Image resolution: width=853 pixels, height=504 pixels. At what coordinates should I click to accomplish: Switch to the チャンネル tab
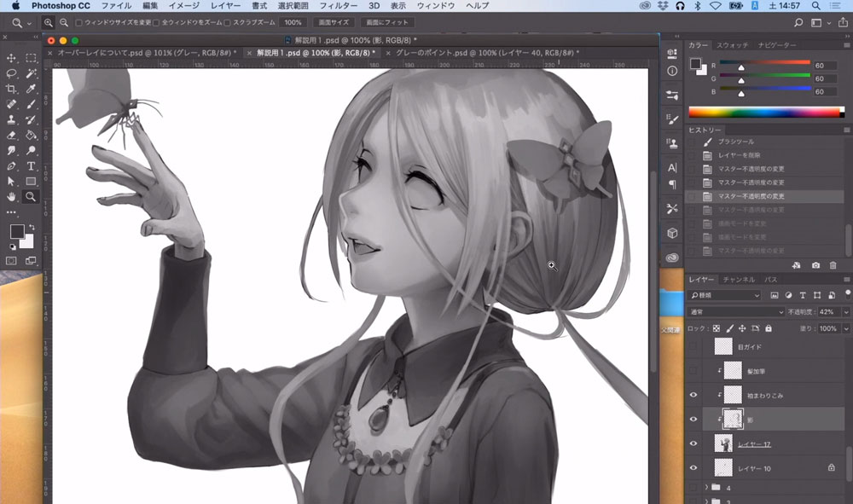tap(738, 280)
